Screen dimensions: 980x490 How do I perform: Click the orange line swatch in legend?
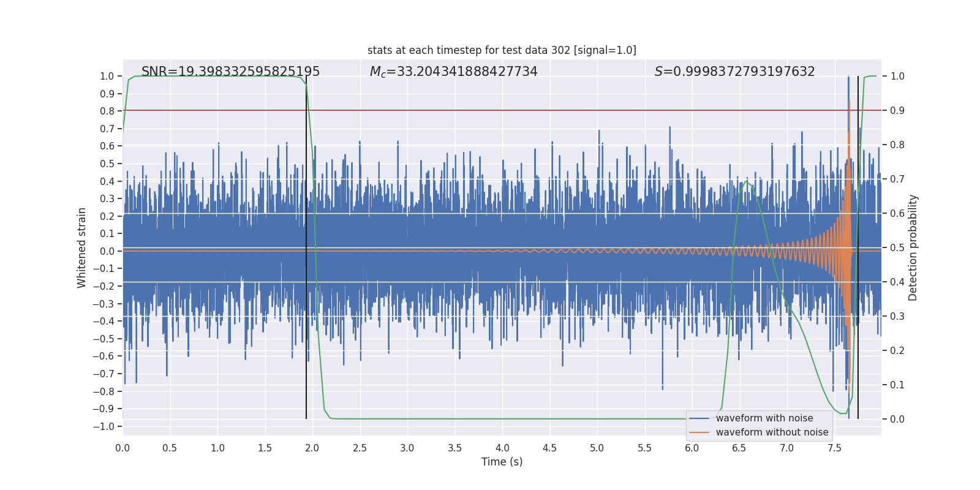699,432
